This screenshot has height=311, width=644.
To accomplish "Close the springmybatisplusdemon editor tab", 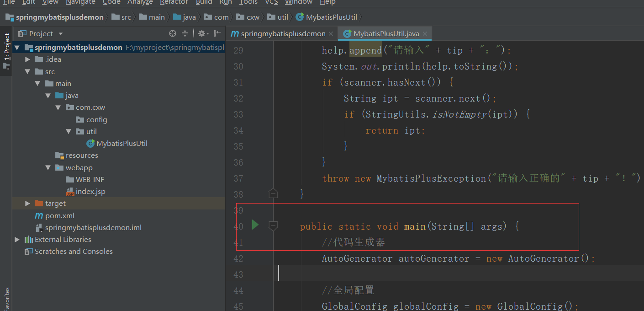I will tap(331, 34).
